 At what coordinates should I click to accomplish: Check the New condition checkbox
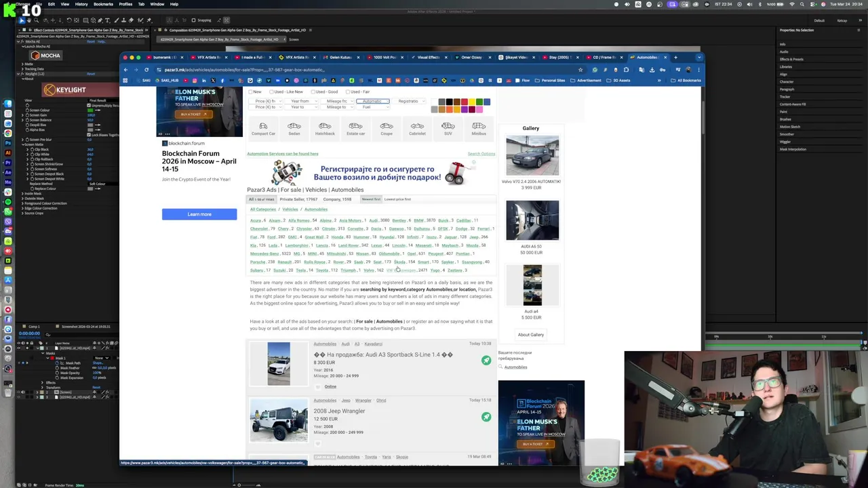[250, 91]
